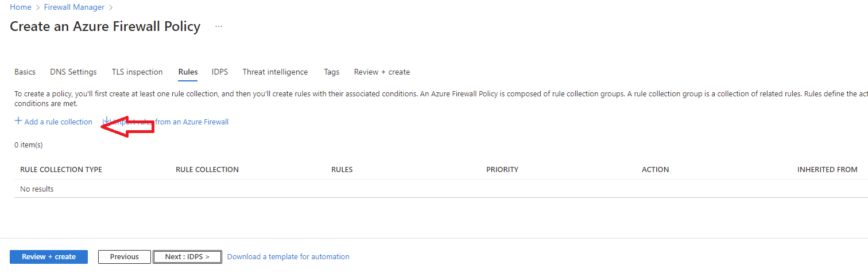Viewport: 868px width, 277px height.
Task: Click the PRIORITY column header
Action: point(502,169)
